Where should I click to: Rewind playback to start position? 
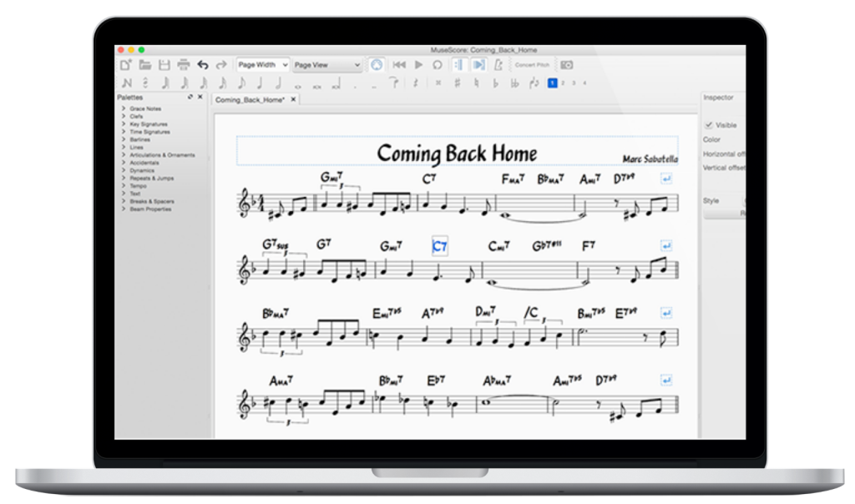[x=400, y=65]
